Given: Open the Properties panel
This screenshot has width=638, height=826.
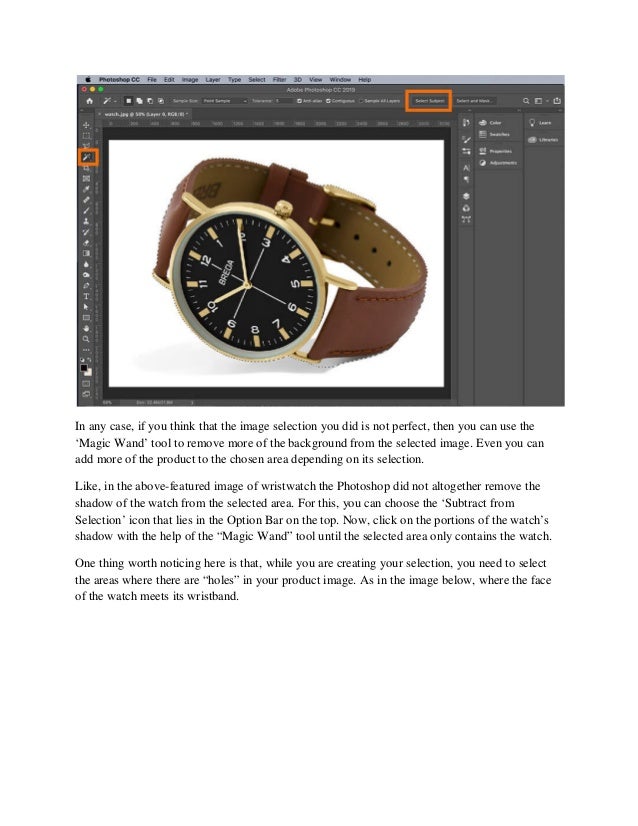Looking at the screenshot, I should coord(495,151).
